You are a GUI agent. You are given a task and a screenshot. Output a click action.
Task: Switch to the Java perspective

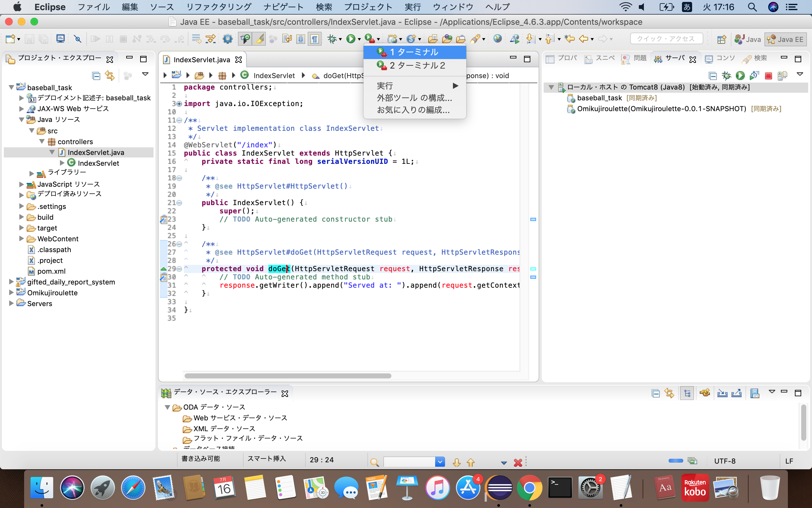tap(748, 39)
